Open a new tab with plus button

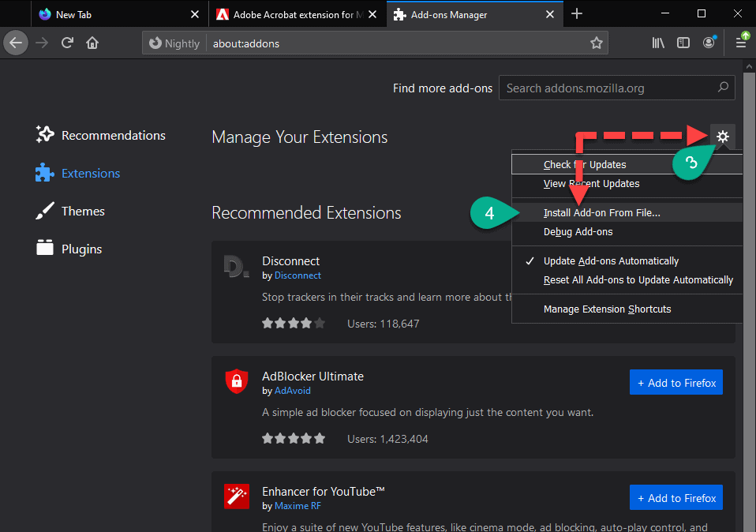tap(577, 14)
